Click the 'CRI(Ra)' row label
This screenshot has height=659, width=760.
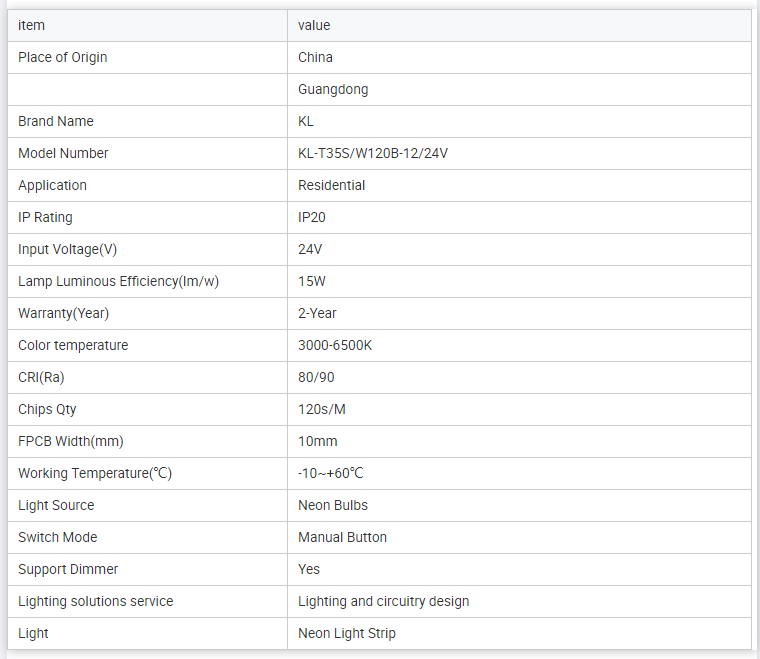(x=48, y=377)
